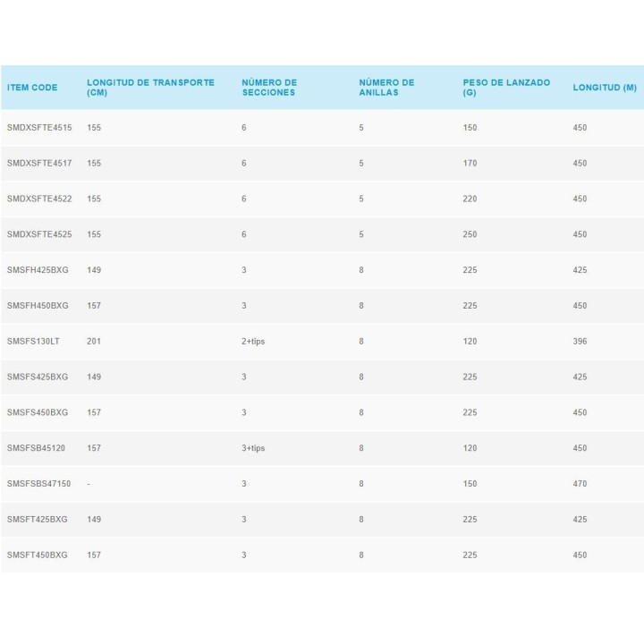Viewport: 644px width, 644px height.
Task: Click the ITEM CODE column header
Action: [32, 88]
